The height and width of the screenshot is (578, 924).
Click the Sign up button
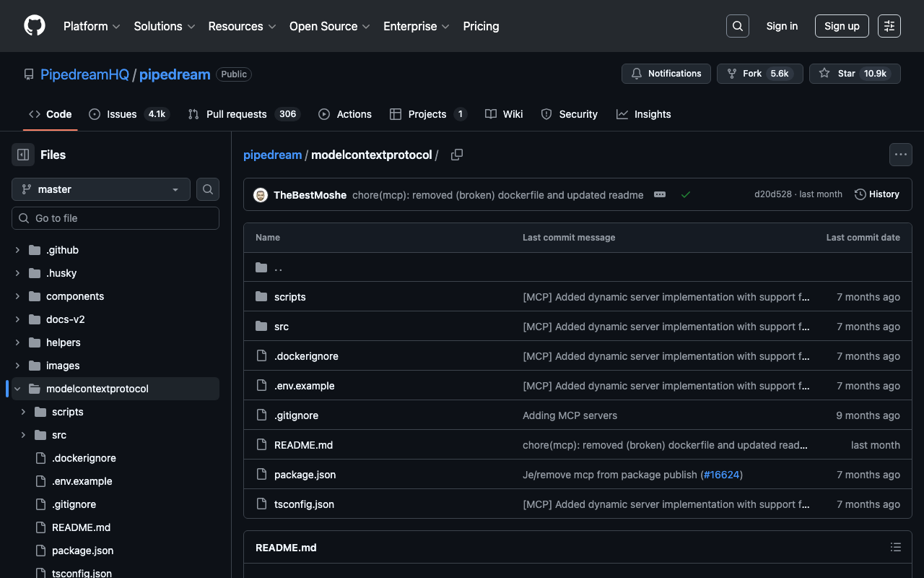(x=842, y=26)
